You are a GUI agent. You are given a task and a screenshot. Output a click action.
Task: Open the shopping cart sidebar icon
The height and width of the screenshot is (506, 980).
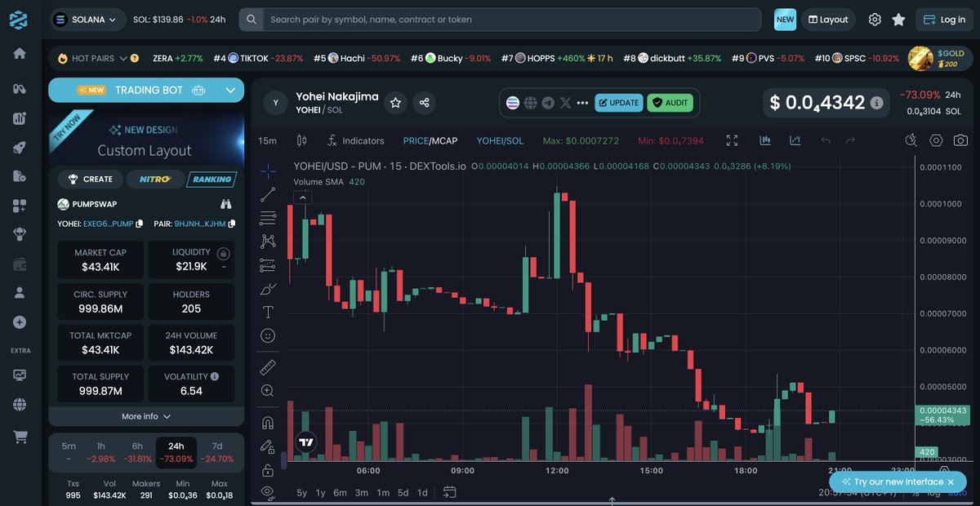coord(20,437)
